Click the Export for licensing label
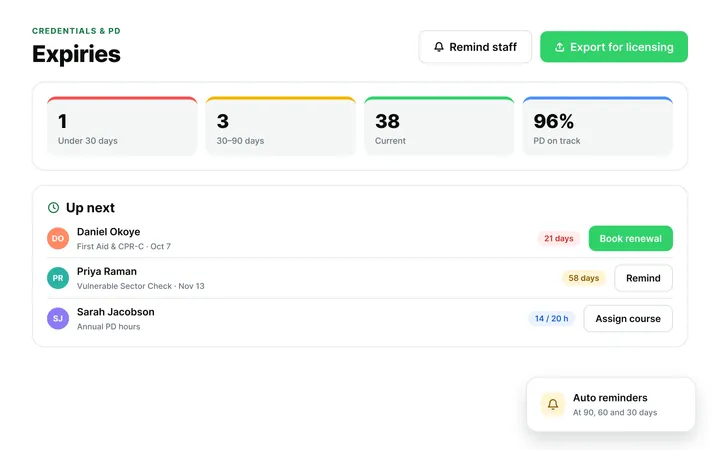This screenshot has width=720, height=450. coord(622,47)
